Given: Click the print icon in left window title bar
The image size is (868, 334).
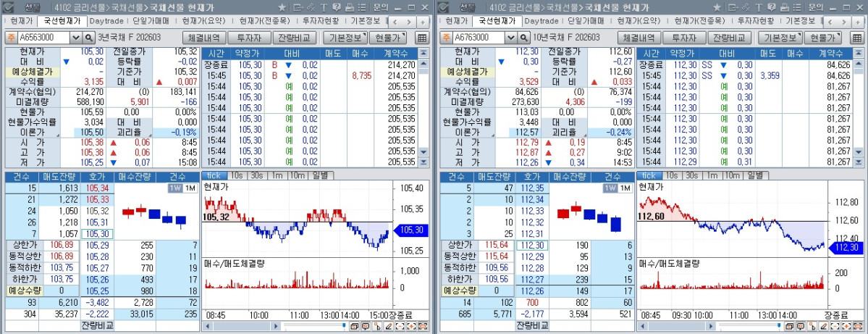Looking at the screenshot, I should (350, 7).
